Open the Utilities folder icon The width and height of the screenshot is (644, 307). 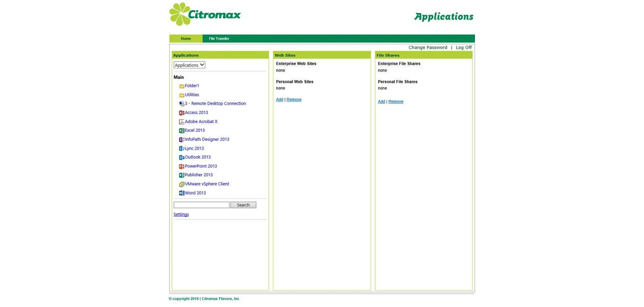[x=182, y=95]
